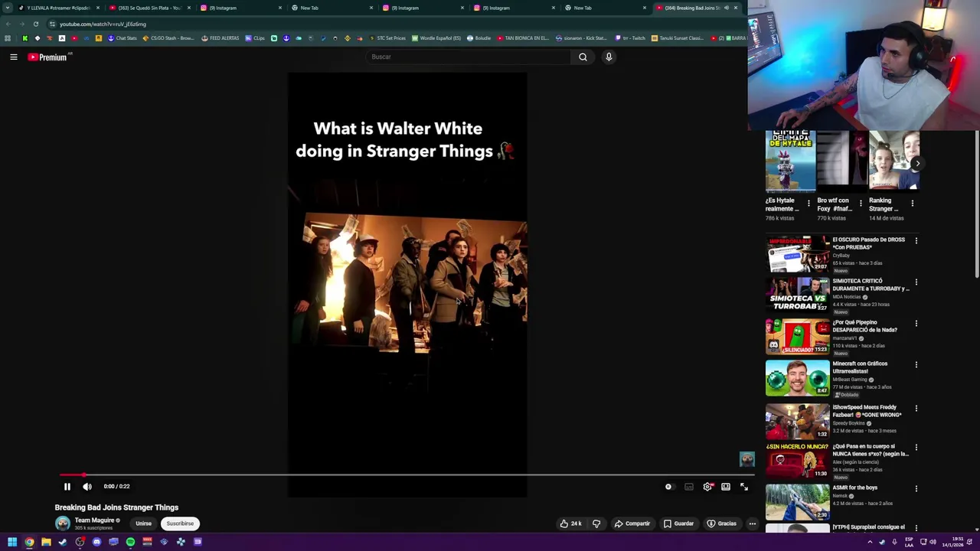Open the CS:GO Stash bookmark
This screenshot has width=980, height=551.
click(168, 37)
